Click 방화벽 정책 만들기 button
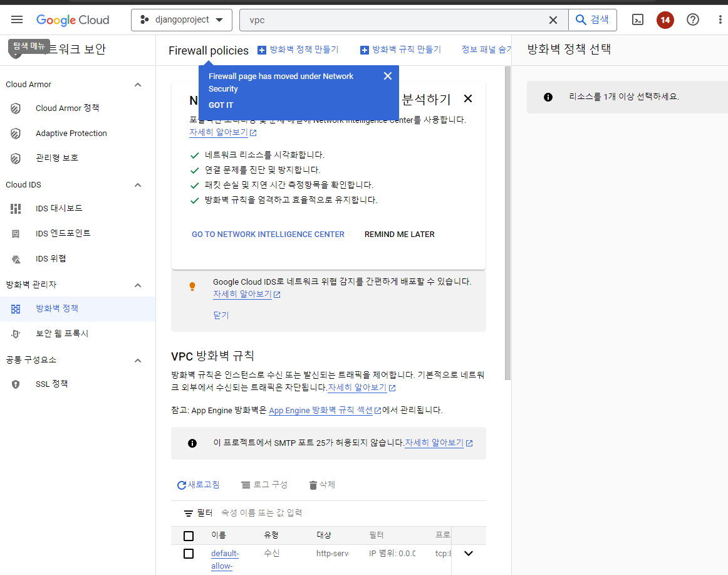Image resolution: width=728 pixels, height=575 pixels. (x=298, y=50)
